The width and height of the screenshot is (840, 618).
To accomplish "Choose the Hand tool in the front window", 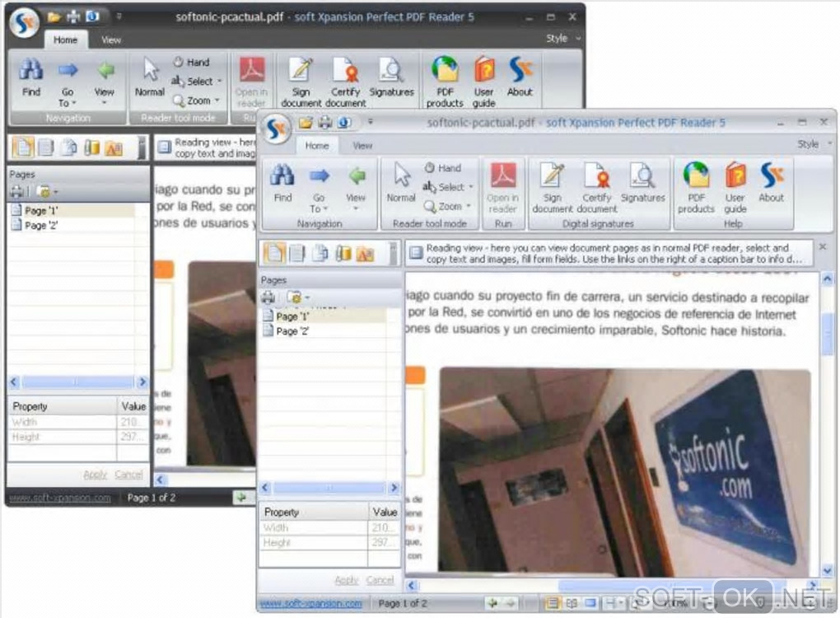I will (444, 168).
